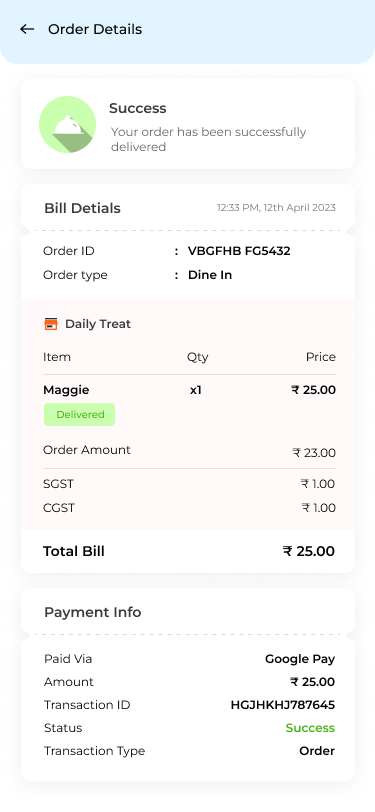This screenshot has width=375, height=812.
Task: Select the SGST tax line
Action: 189,484
